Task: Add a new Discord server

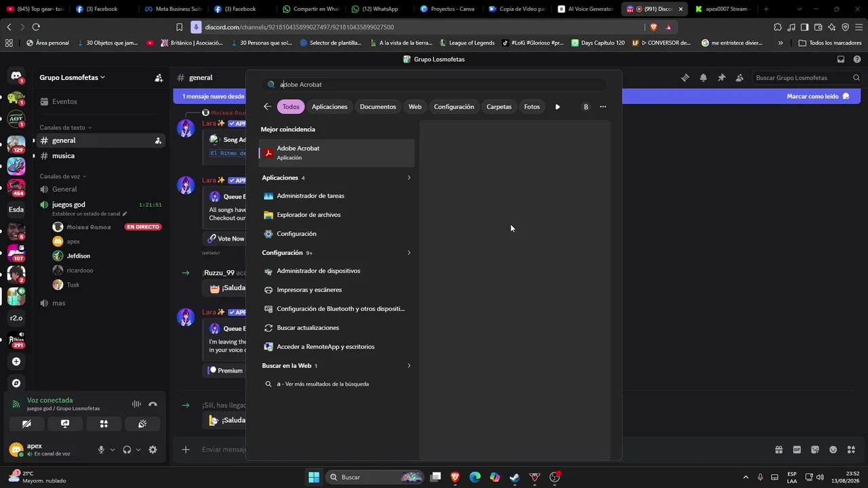Action: [16, 362]
